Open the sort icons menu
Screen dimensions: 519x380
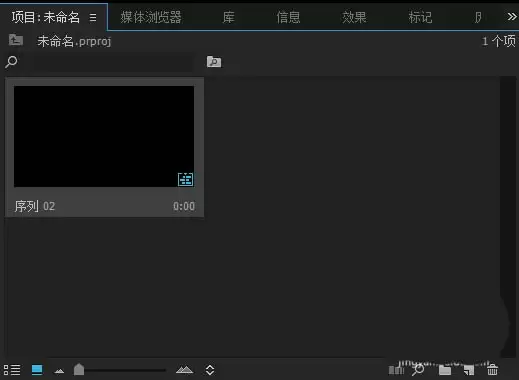[210, 370]
